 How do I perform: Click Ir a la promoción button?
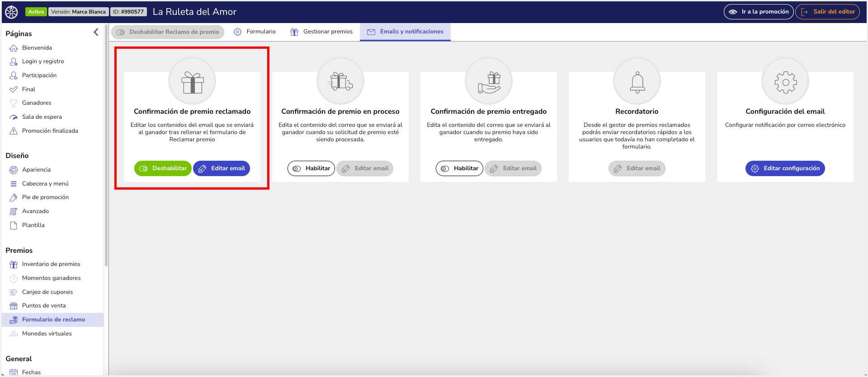pyautogui.click(x=759, y=12)
